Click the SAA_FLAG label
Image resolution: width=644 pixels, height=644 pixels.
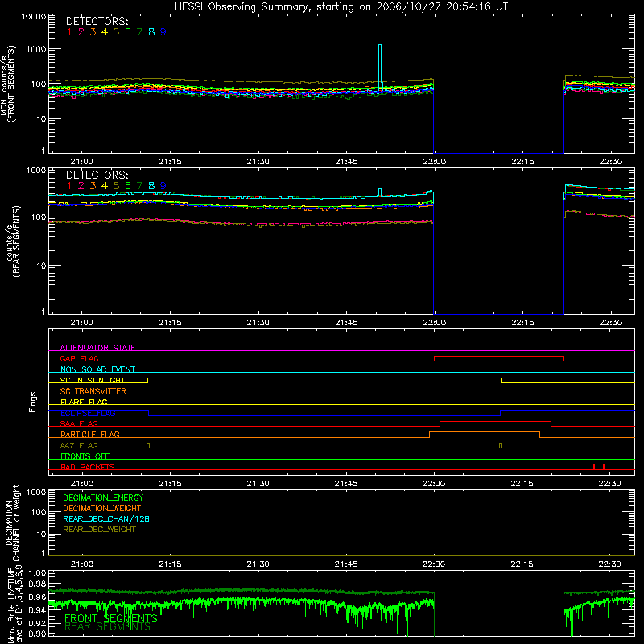(79, 423)
